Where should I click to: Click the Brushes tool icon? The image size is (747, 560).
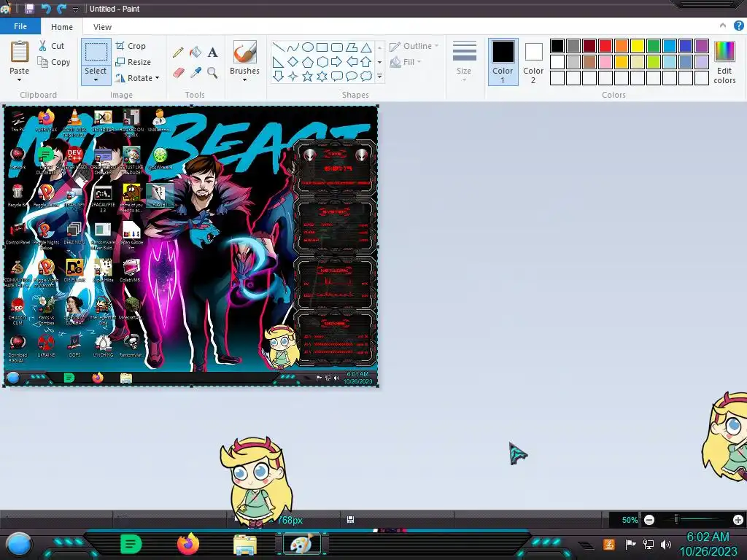245,52
